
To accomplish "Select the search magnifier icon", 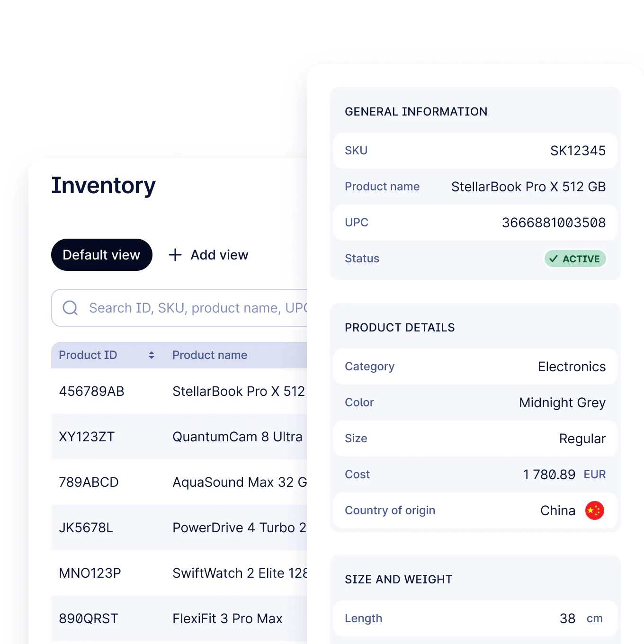I will [70, 308].
